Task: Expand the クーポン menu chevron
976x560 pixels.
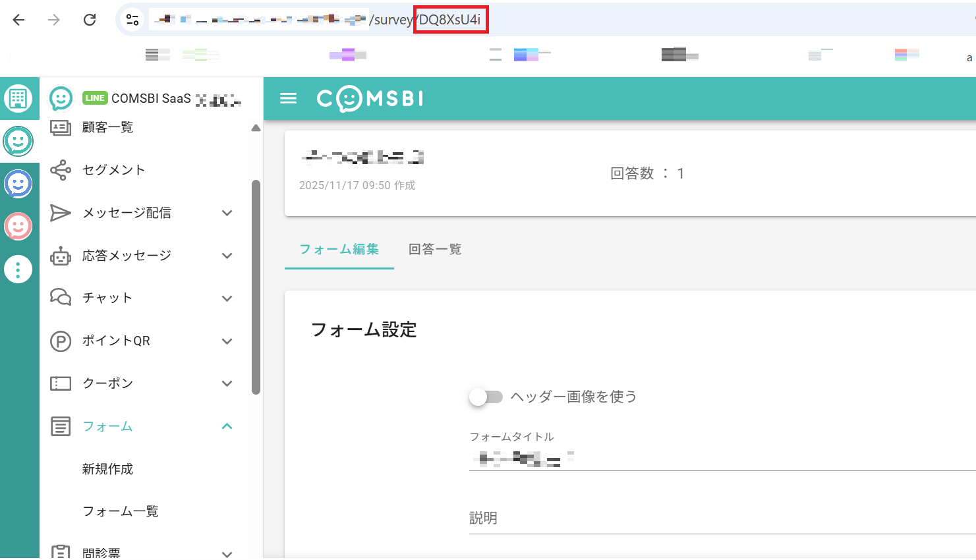Action: tap(227, 383)
